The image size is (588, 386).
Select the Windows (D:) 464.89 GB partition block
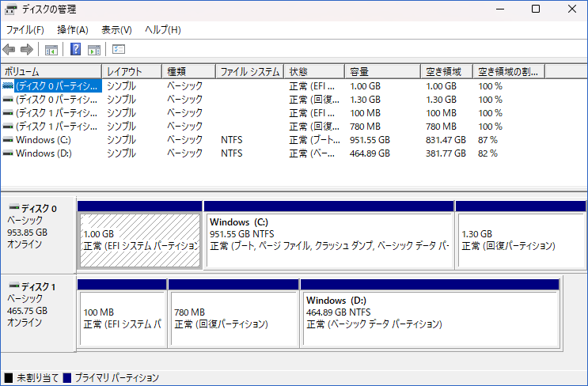pos(430,313)
